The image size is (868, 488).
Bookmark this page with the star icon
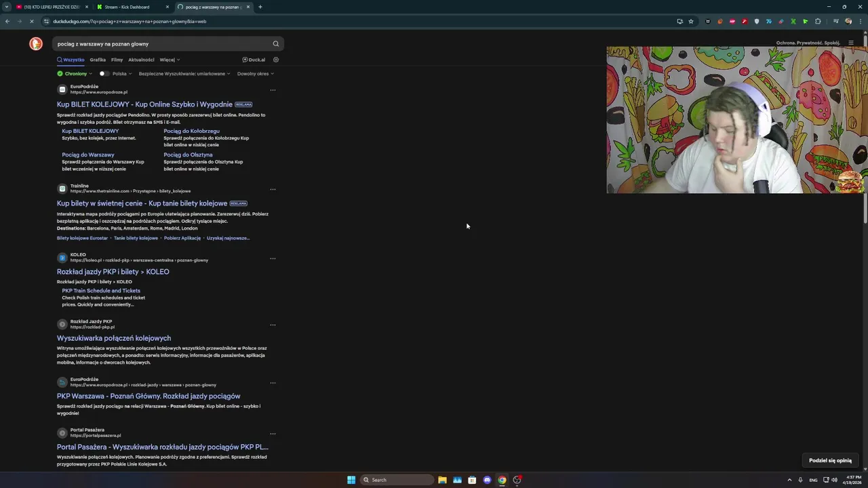[x=691, y=21]
